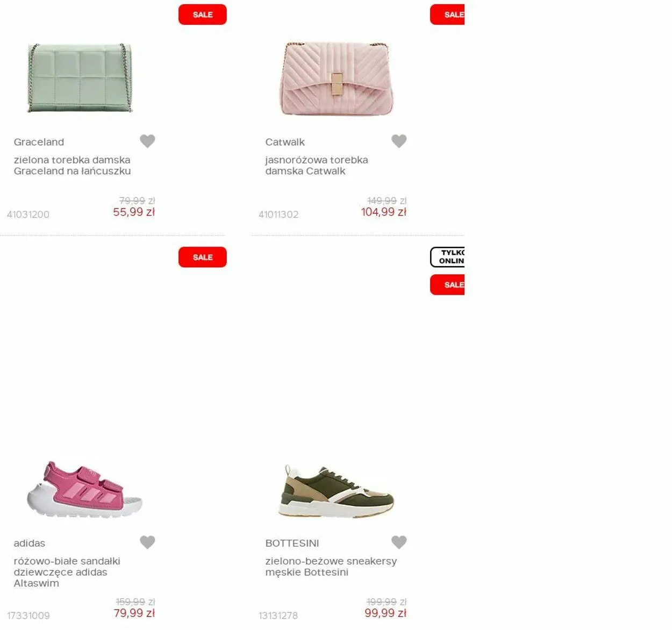672x630 pixels.
Task: Favorite the green Graceland bag with heart
Action: 147,141
